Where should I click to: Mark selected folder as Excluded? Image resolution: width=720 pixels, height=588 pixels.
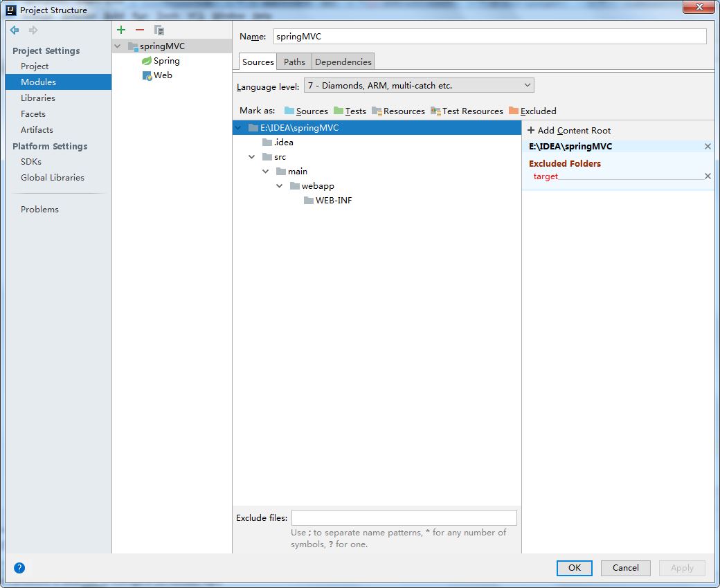[532, 111]
